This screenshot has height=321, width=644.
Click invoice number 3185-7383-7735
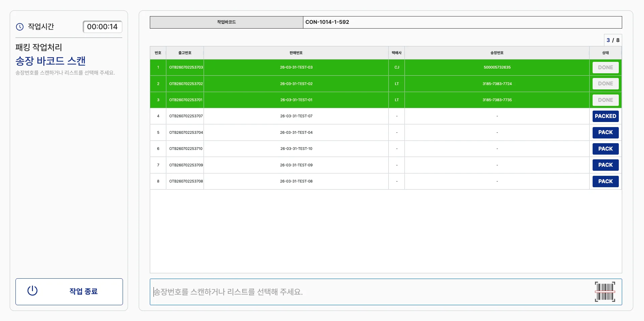[x=497, y=100]
